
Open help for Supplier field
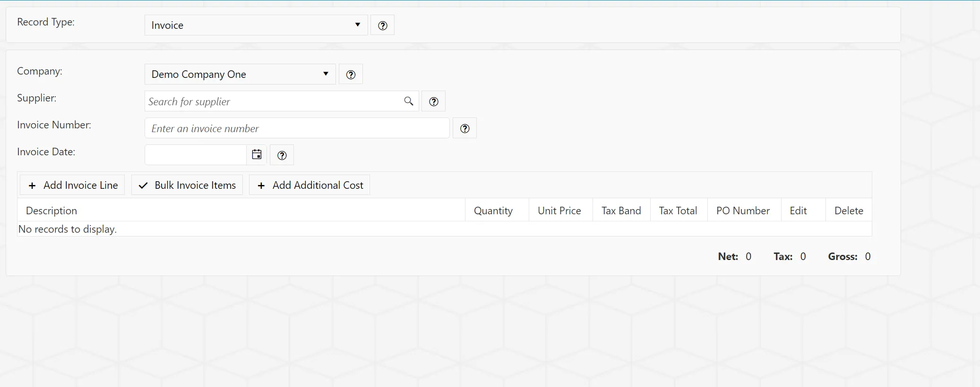[x=434, y=101]
